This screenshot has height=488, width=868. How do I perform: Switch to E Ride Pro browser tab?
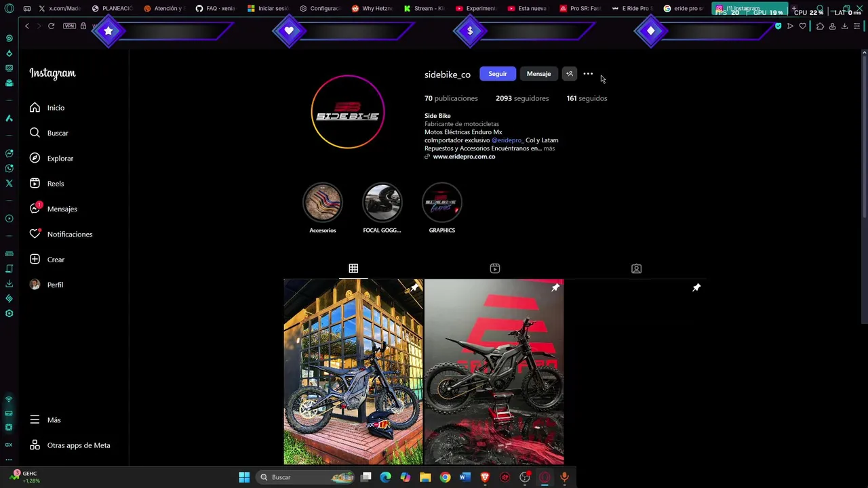pos(632,9)
